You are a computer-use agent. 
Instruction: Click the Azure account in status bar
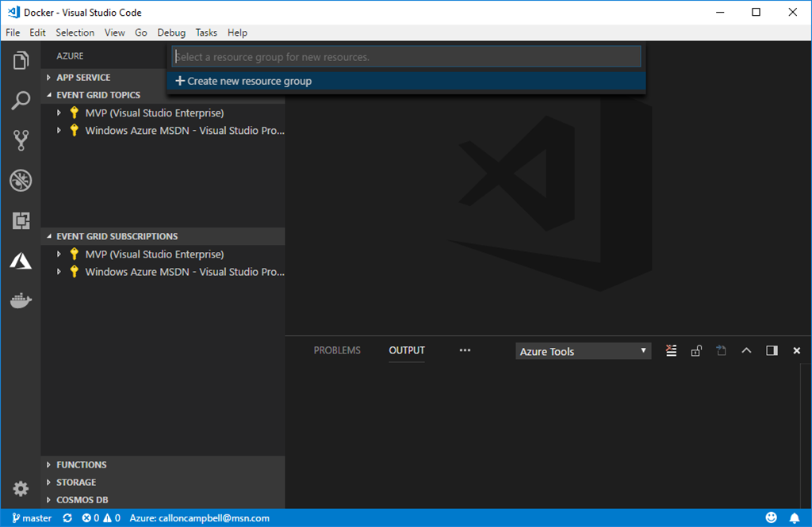[199, 518]
